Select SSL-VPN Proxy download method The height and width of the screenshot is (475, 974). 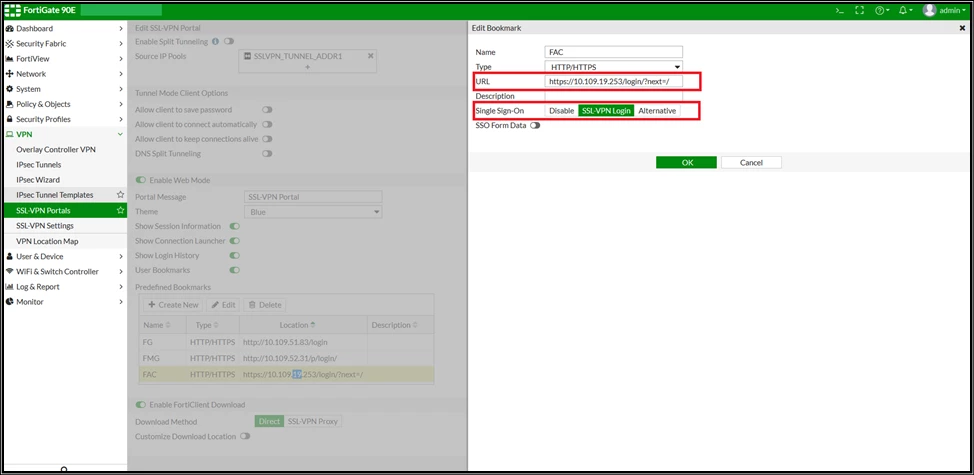click(313, 422)
